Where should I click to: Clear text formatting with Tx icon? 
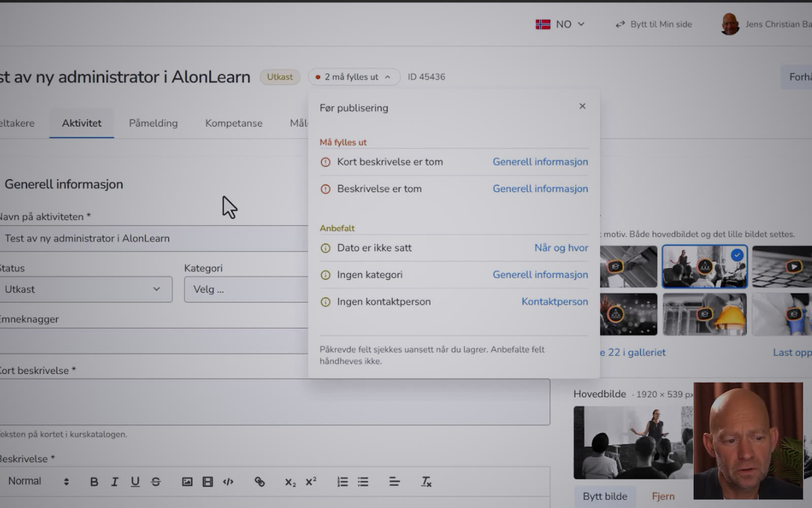pos(426,482)
